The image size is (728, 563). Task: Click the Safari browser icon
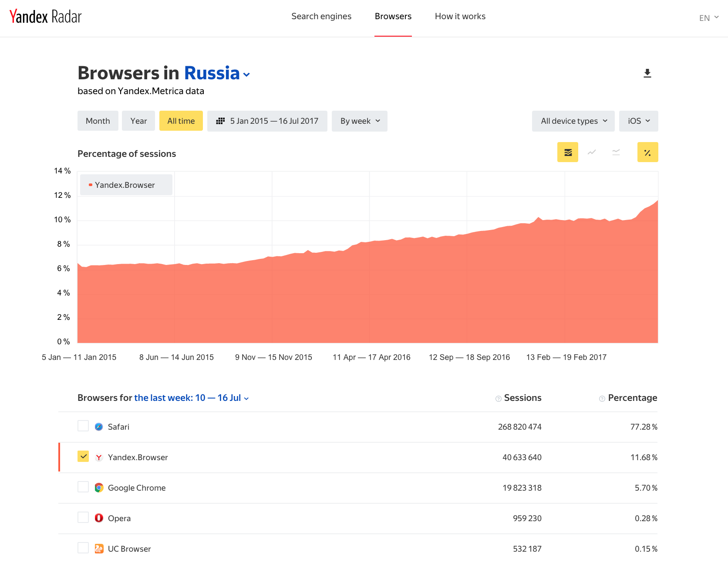tap(99, 427)
